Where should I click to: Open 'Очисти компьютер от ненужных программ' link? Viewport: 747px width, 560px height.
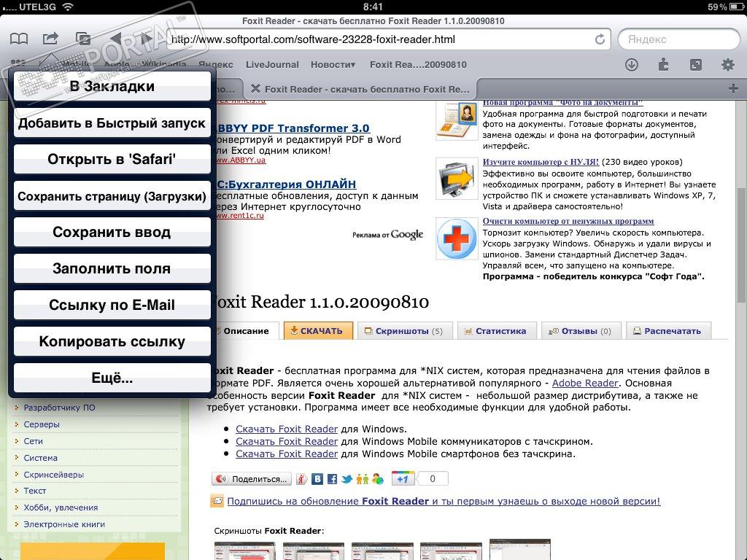[568, 221]
